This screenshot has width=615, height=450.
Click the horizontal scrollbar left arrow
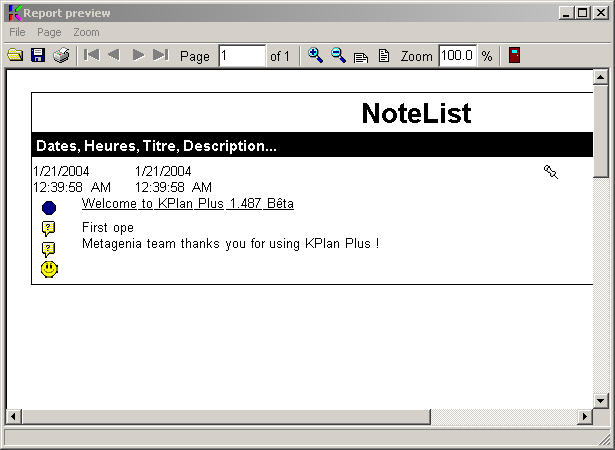point(14,416)
